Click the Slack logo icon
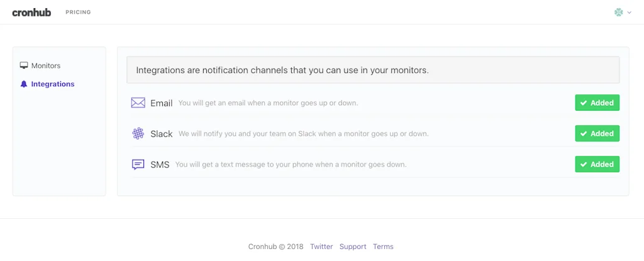 point(138,133)
